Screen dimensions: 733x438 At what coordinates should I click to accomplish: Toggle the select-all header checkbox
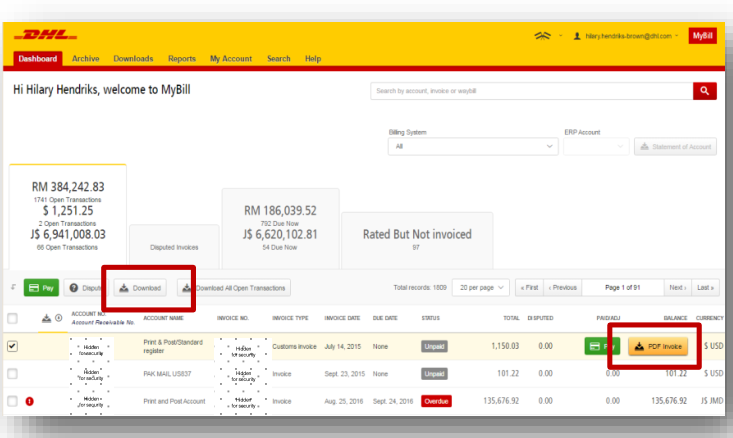13,318
